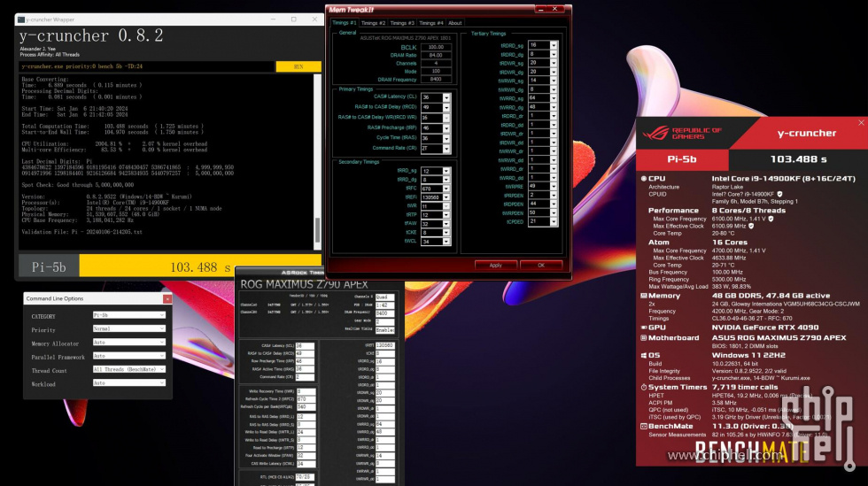Click Apply in Mem TweakIt
Screen dimensions: 868x486
point(495,266)
